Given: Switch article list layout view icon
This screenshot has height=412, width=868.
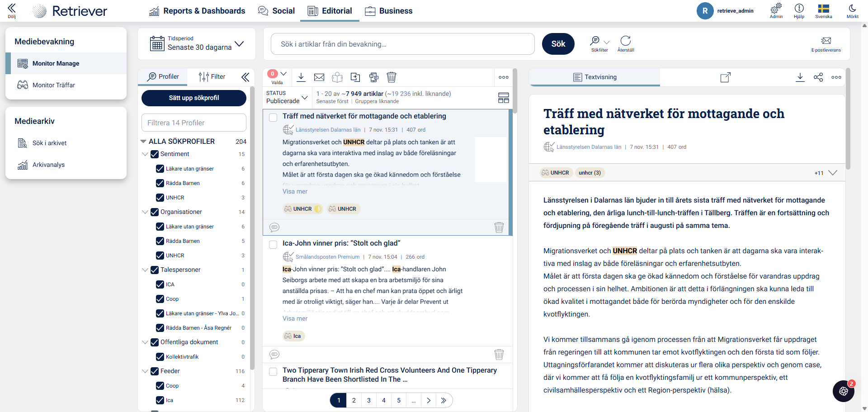Looking at the screenshot, I should 504,97.
